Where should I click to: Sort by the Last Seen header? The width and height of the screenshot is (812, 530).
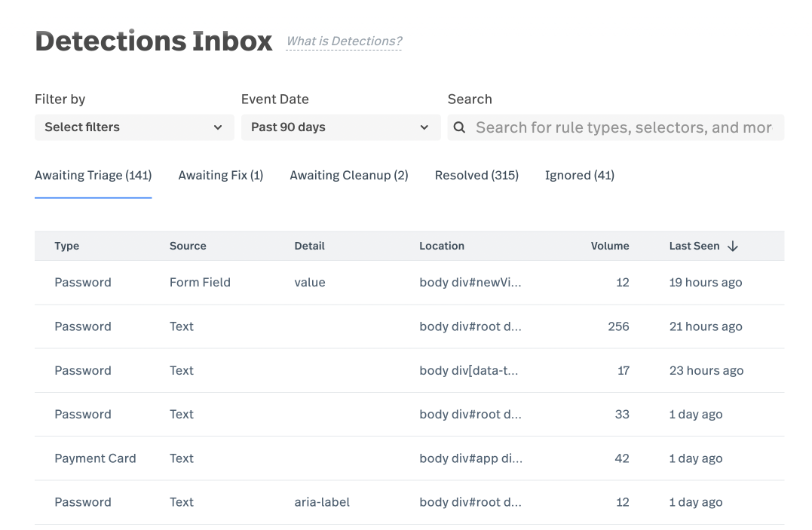pyautogui.click(x=694, y=246)
